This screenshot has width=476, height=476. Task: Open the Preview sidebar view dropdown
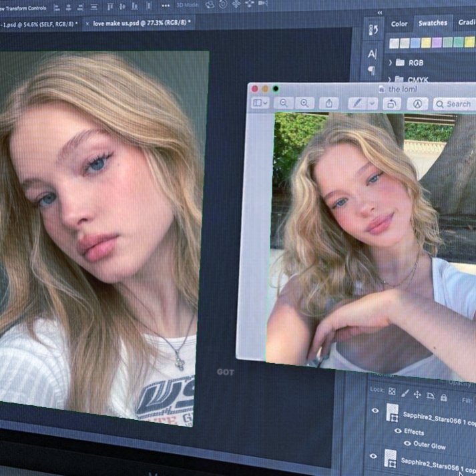(260, 103)
